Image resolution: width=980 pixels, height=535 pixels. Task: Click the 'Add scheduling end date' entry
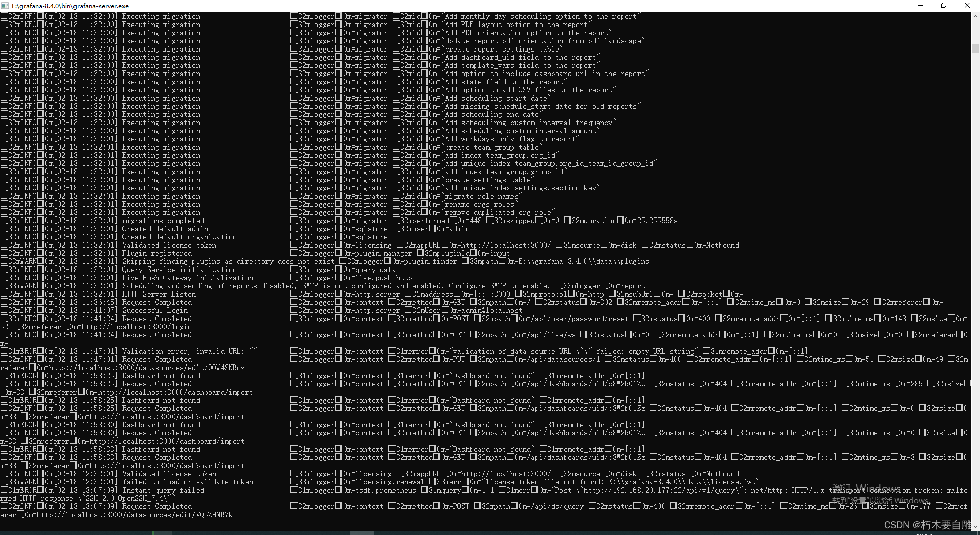click(492, 114)
